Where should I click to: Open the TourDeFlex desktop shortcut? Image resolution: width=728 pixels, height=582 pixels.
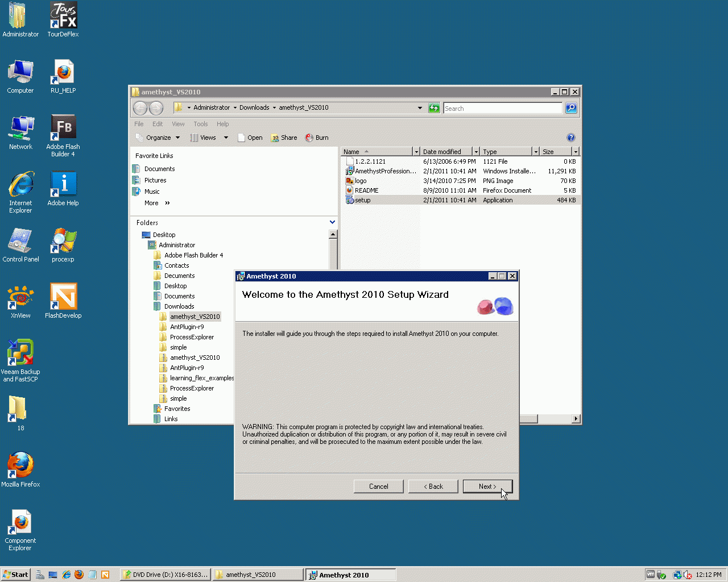pos(63,20)
